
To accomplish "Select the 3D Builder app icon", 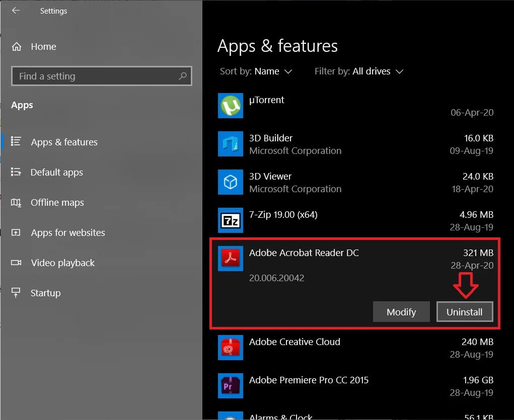I will (231, 144).
